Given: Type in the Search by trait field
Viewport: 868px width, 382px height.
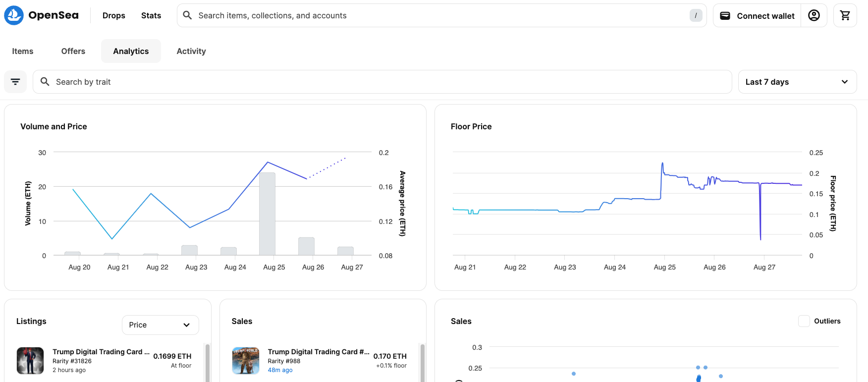Looking at the screenshot, I should tap(381, 82).
